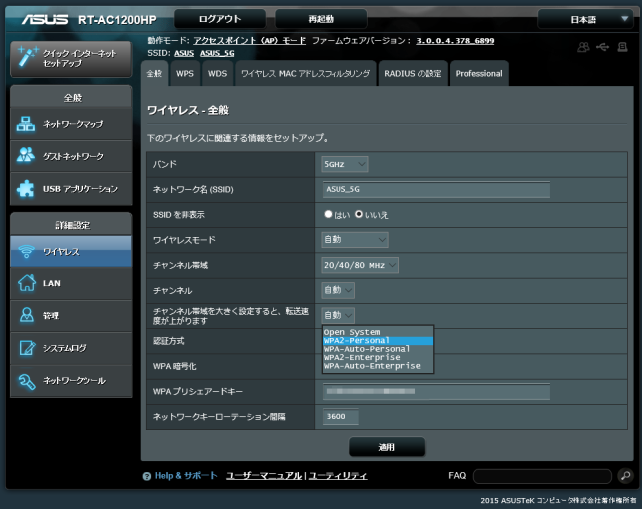This screenshot has height=509, width=642.
Task: Open 管理 menu entry
Action: click(x=71, y=316)
